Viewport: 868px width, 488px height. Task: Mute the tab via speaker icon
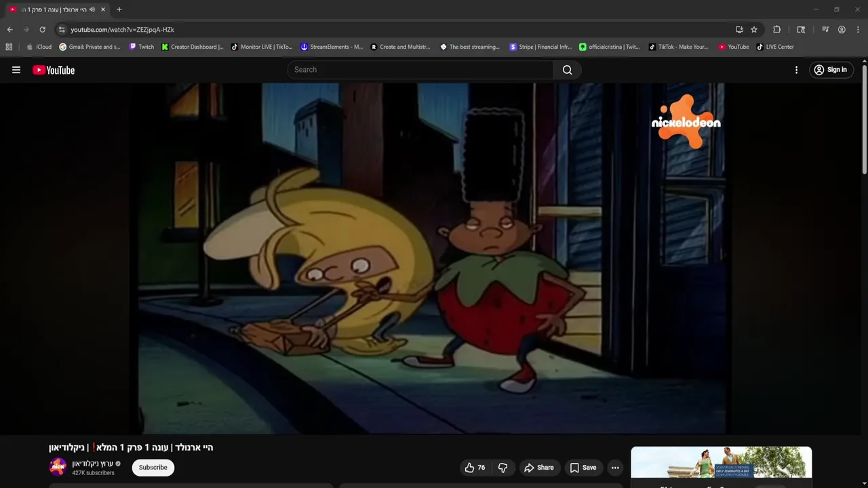[x=92, y=9]
